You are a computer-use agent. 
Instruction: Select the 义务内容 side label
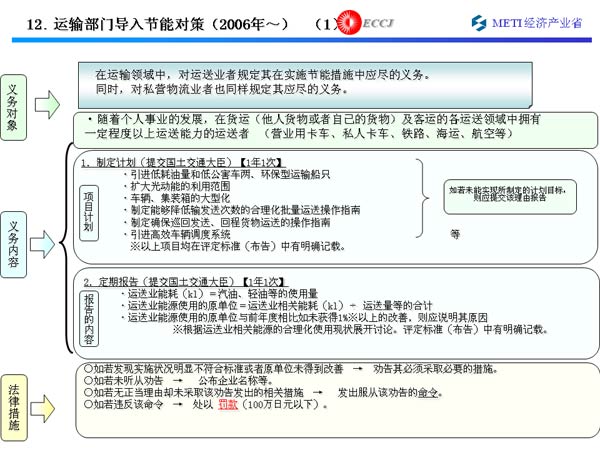[x=13, y=244]
